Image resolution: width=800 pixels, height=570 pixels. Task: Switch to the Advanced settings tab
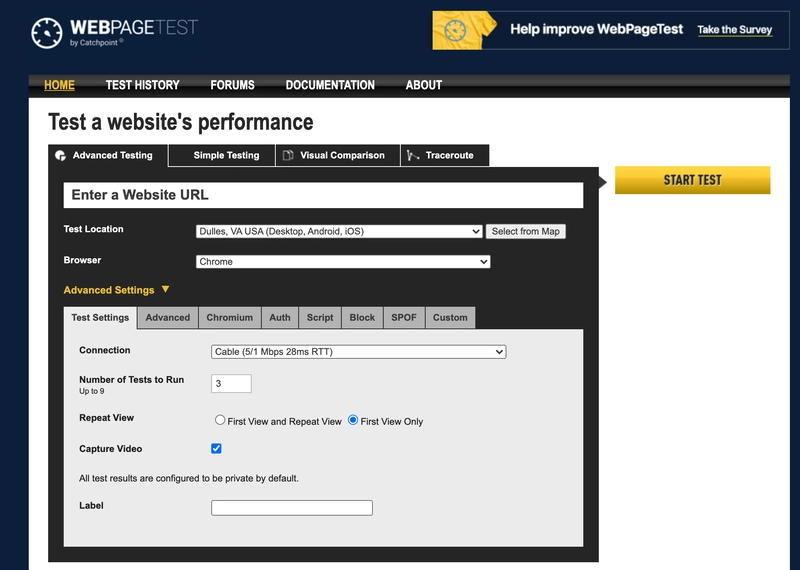click(168, 318)
